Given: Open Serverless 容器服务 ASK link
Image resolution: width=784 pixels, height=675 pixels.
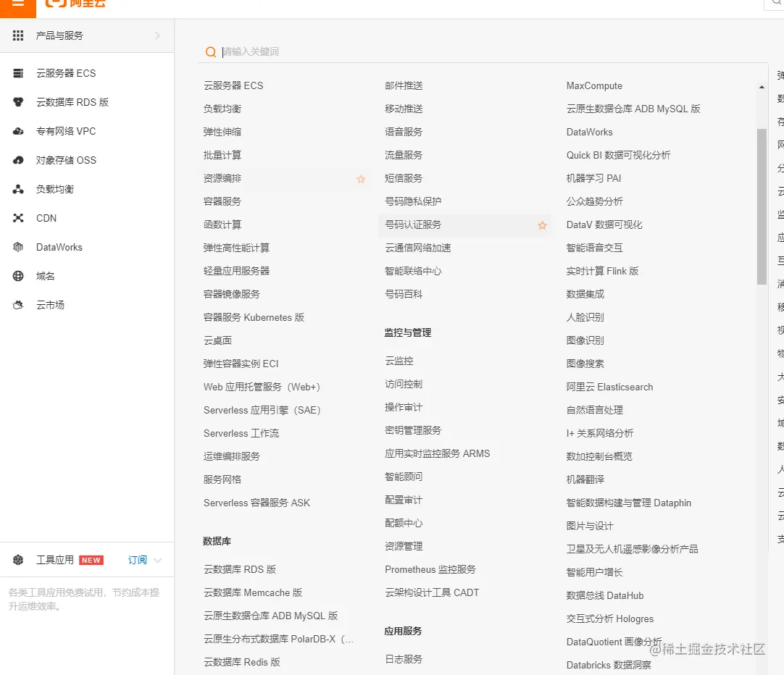Looking at the screenshot, I should click(x=257, y=503).
